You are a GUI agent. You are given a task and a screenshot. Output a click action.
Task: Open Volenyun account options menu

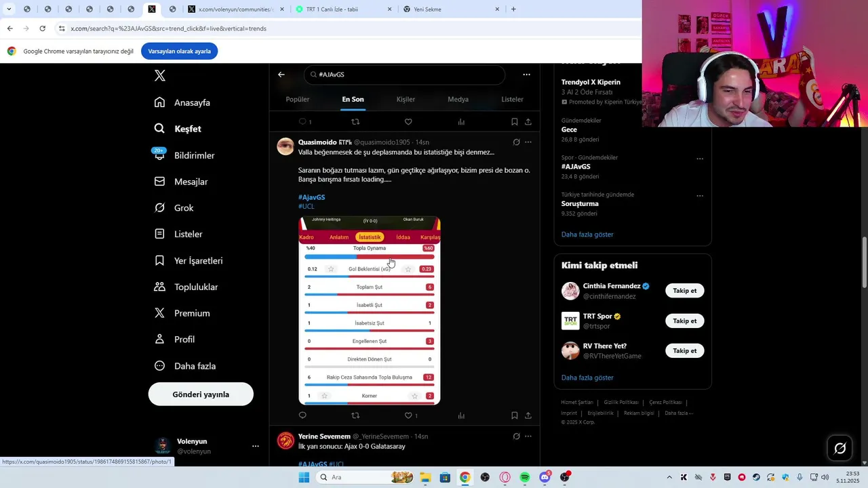[256, 446]
